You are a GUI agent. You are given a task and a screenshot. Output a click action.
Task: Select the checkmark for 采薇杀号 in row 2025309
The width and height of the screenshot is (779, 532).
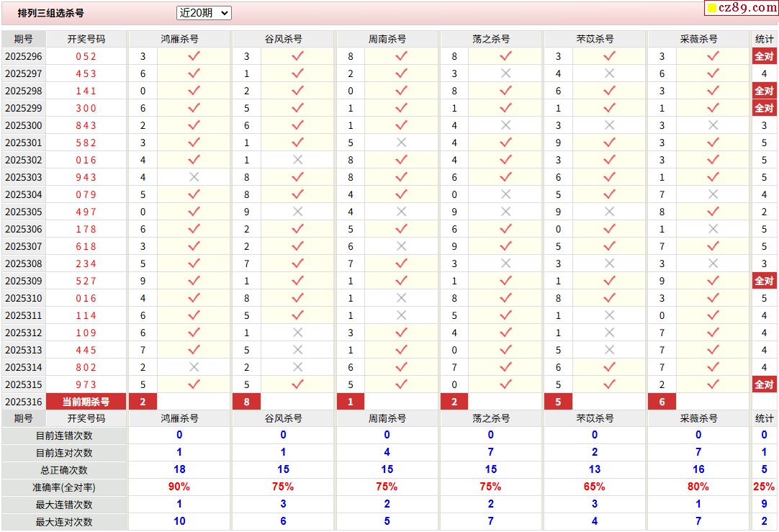coord(713,281)
